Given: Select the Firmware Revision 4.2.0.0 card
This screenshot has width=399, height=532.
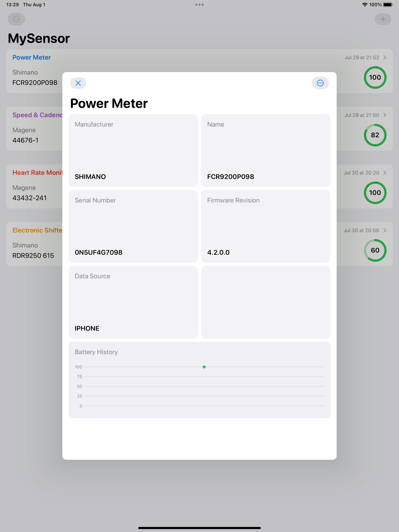Looking at the screenshot, I should (x=265, y=226).
